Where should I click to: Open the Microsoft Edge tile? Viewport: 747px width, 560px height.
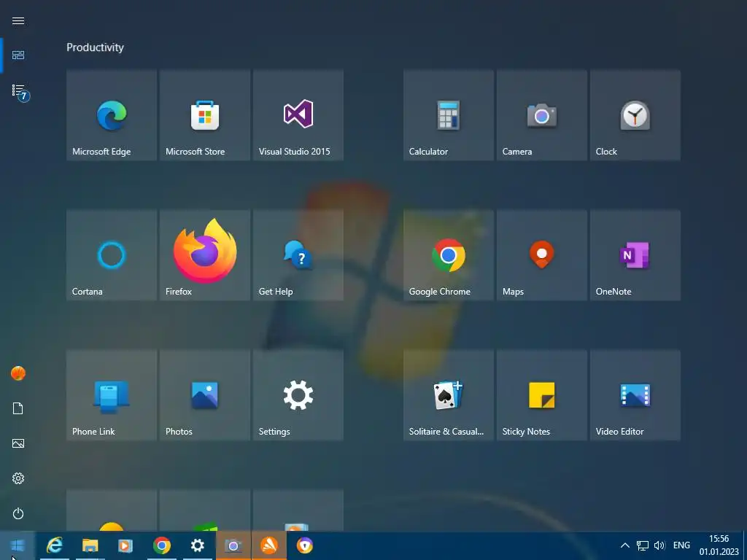112,115
